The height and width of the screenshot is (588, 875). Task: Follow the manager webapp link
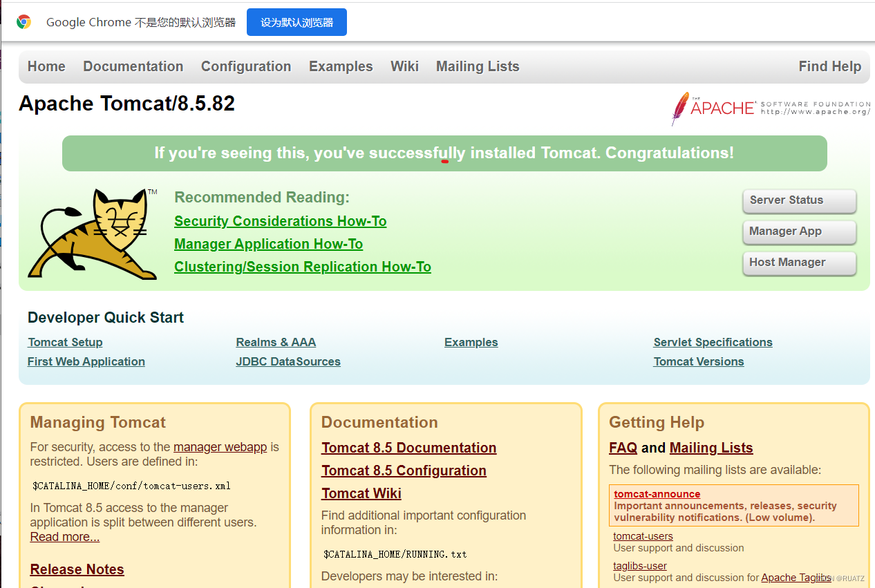tap(220, 447)
